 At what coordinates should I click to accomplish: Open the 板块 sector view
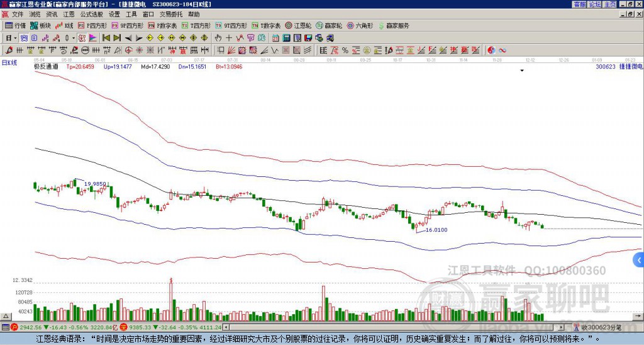click(41, 25)
